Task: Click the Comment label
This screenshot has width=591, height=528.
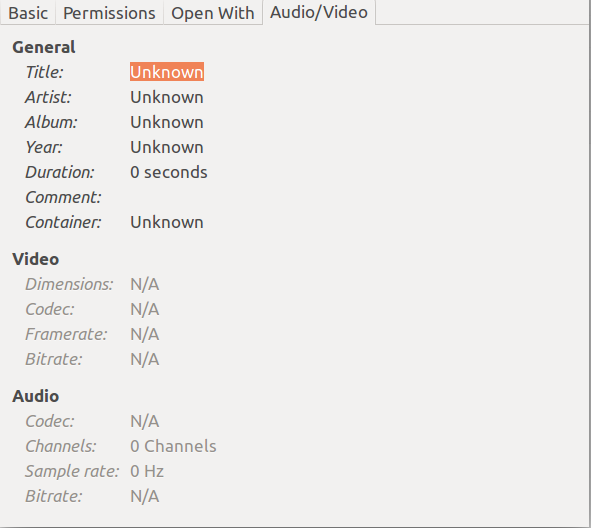Action: (63, 197)
